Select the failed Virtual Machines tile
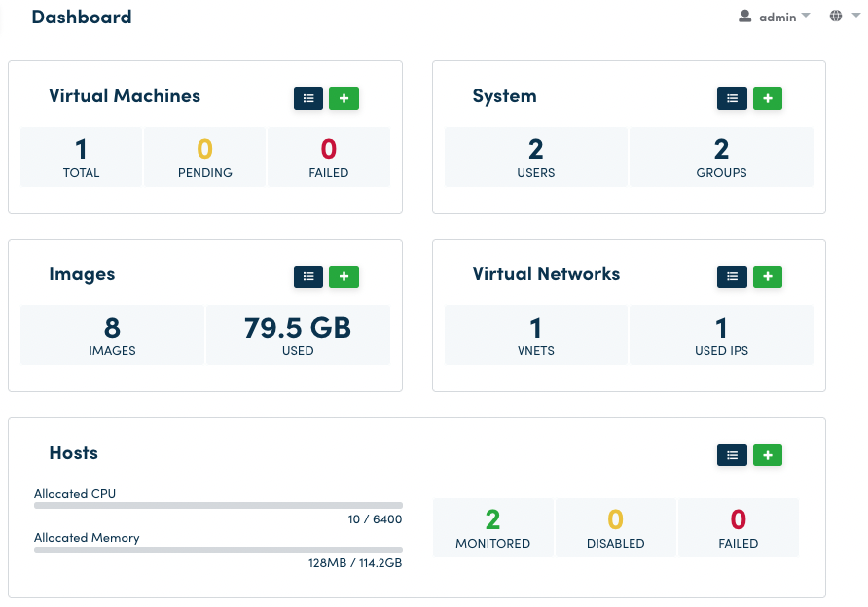 coord(329,158)
